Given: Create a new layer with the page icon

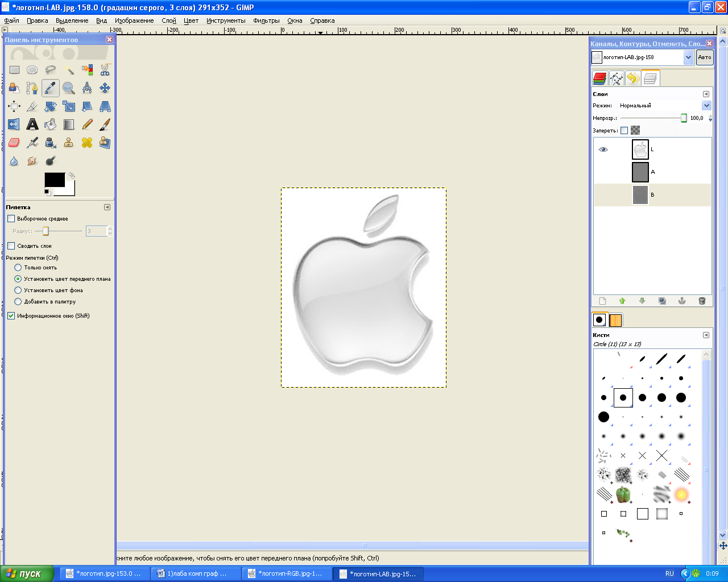Looking at the screenshot, I should coord(603,301).
